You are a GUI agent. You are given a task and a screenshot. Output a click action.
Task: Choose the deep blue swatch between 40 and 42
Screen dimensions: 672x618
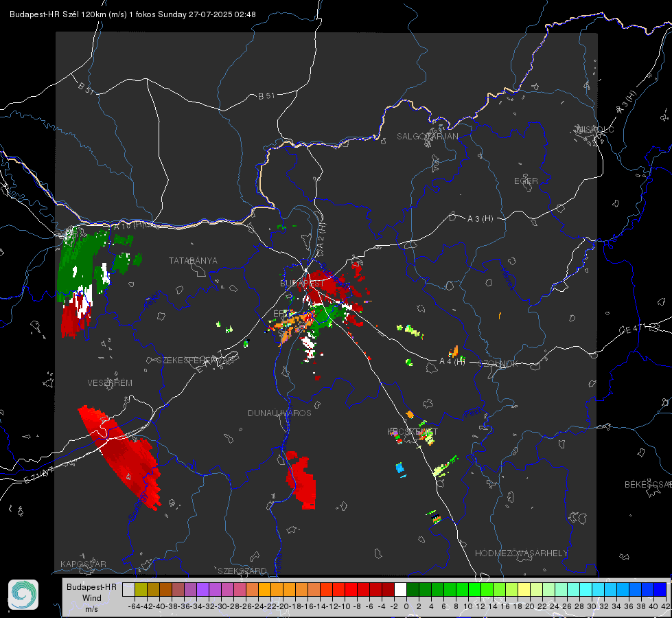(660, 589)
